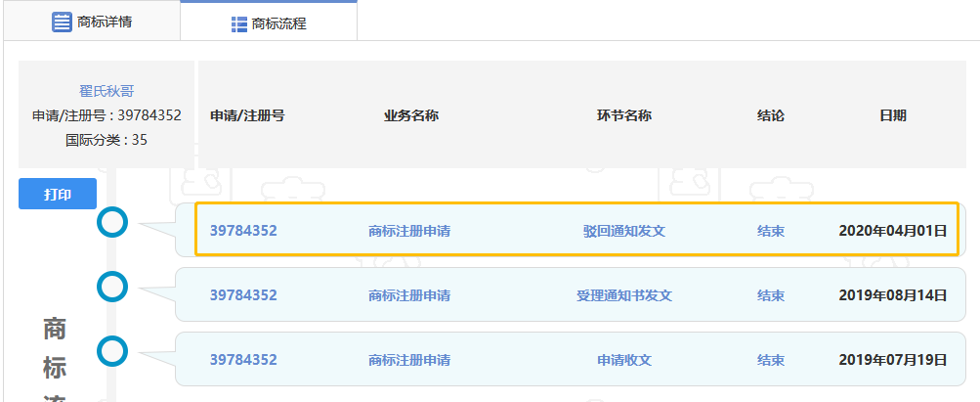Click the 打印 button
This screenshot has width=980, height=402.
pos(58,194)
